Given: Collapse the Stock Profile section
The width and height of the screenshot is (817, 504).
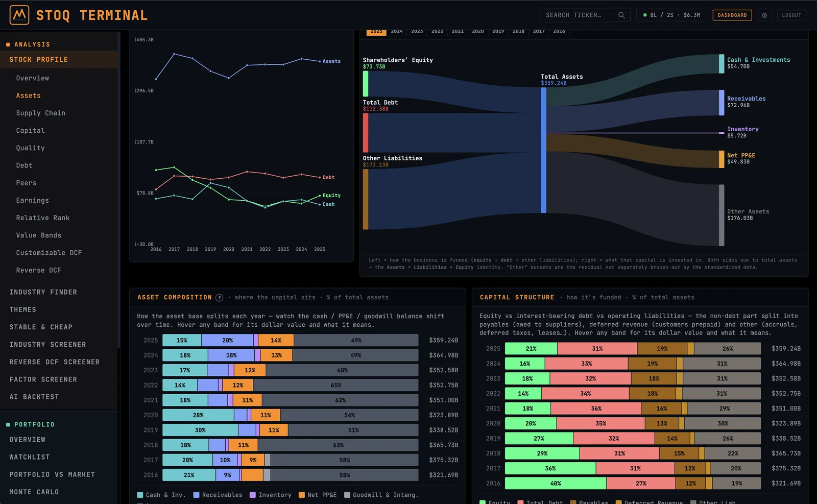Looking at the screenshot, I should (59, 60).
